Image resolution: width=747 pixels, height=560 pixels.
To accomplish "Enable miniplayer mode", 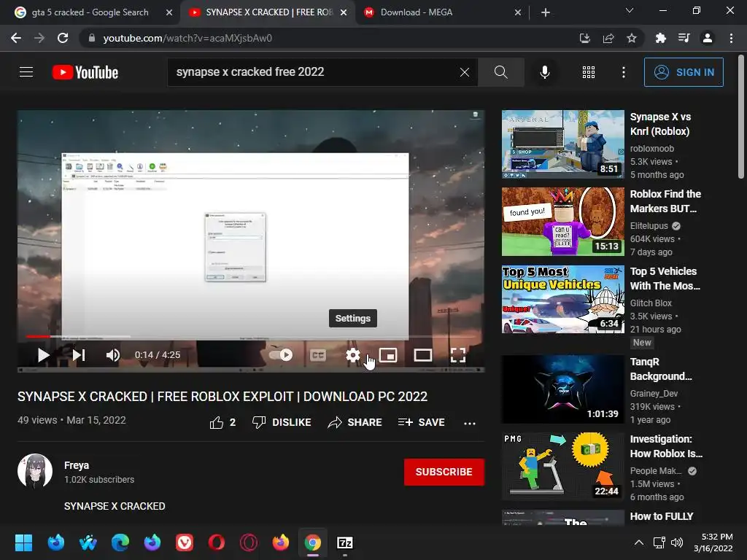I will pos(388,355).
